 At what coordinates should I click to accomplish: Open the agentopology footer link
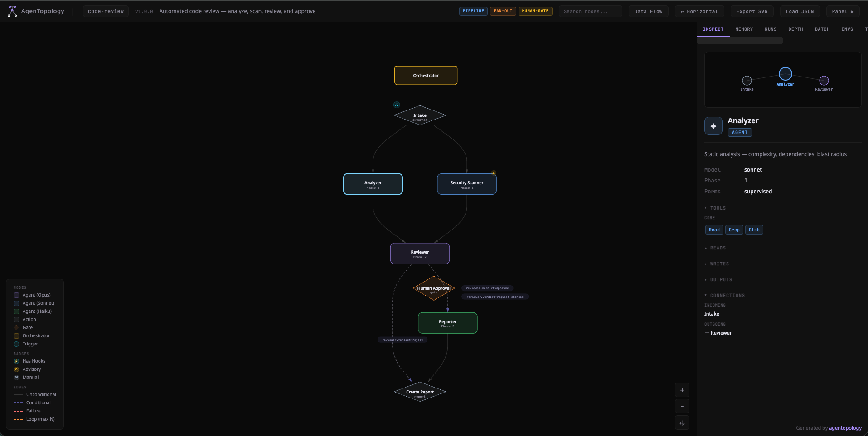point(845,428)
